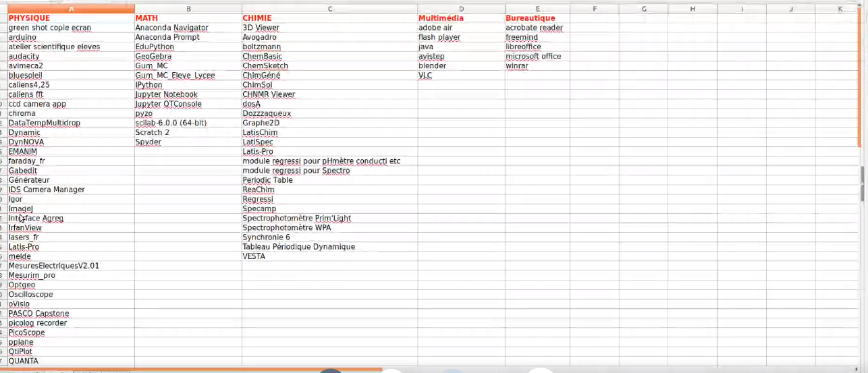
Task: Select the 'Anaconda Prompt' cell
Action: click(188, 37)
